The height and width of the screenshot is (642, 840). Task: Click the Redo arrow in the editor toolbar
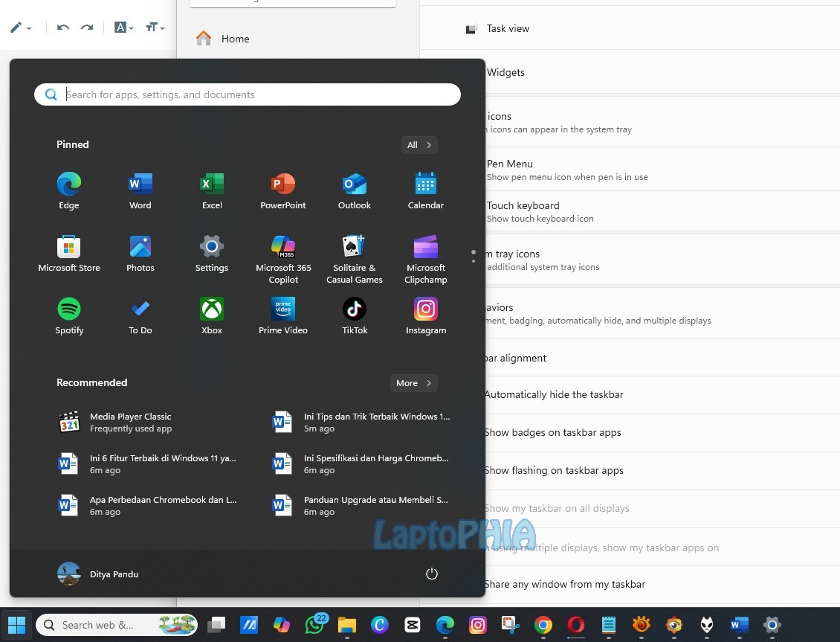pos(87,28)
